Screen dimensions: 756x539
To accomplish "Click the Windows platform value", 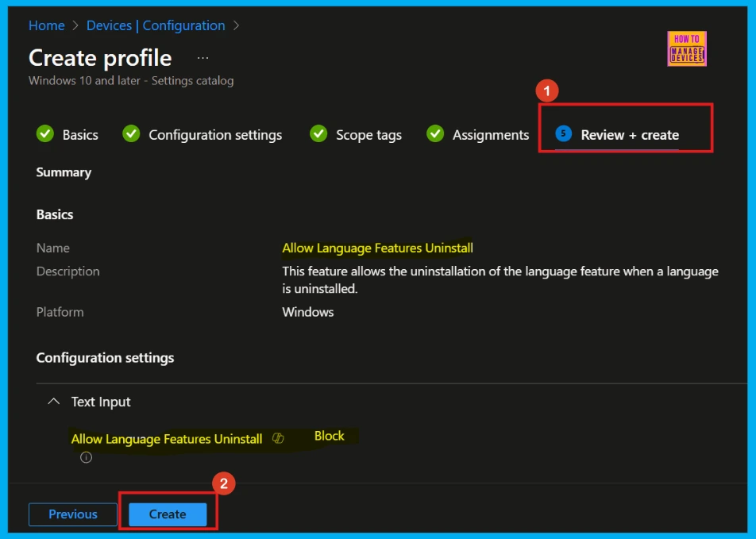I will pos(307,312).
